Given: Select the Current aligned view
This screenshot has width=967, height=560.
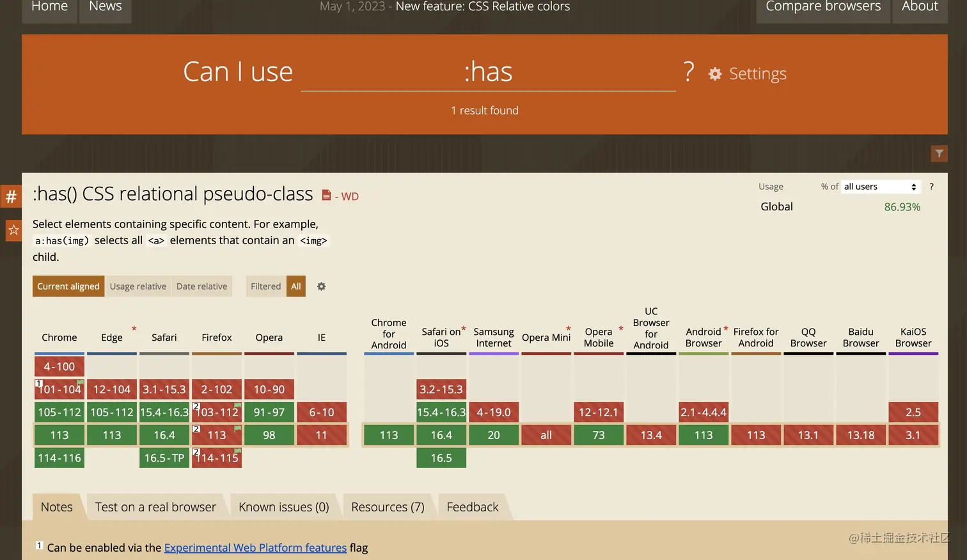Looking at the screenshot, I should [x=68, y=286].
